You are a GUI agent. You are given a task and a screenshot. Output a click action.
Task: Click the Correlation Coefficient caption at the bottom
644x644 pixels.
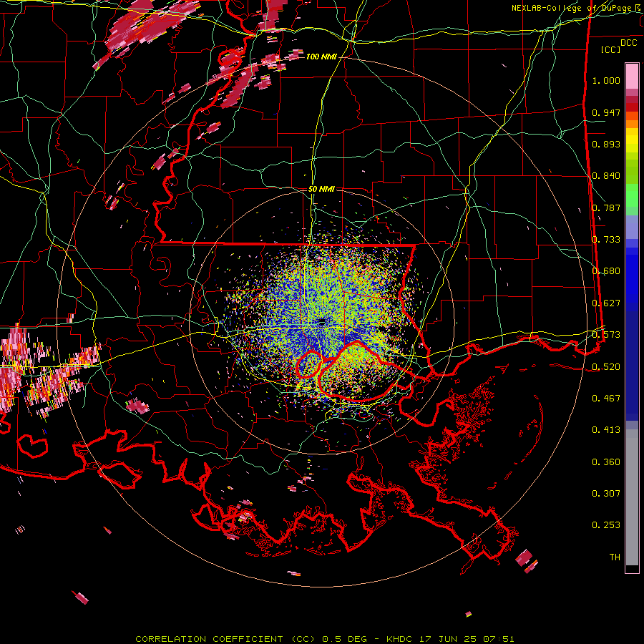pyautogui.click(x=325, y=639)
